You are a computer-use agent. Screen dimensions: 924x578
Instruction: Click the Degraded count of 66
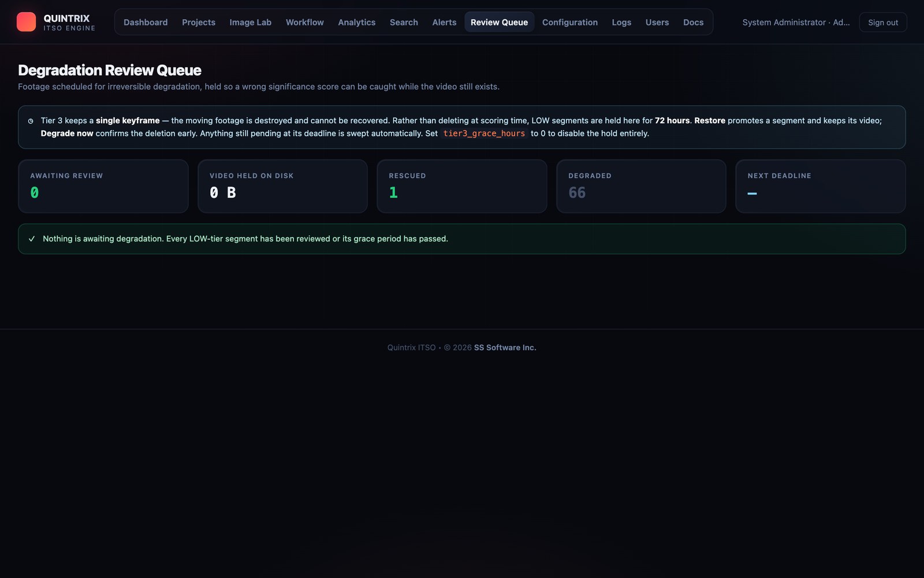tap(577, 192)
